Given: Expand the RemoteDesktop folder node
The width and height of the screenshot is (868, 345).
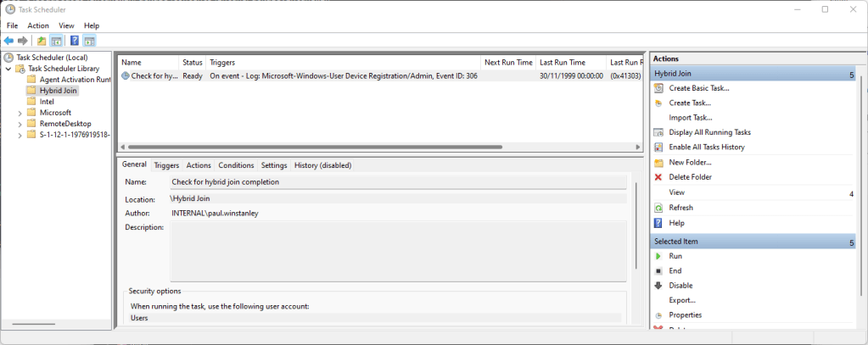Looking at the screenshot, I should point(20,124).
